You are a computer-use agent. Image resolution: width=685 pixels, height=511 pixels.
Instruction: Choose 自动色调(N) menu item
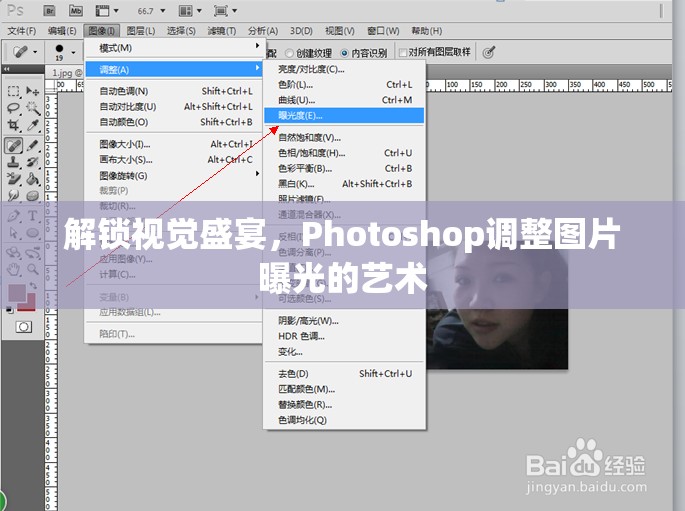[x=174, y=91]
